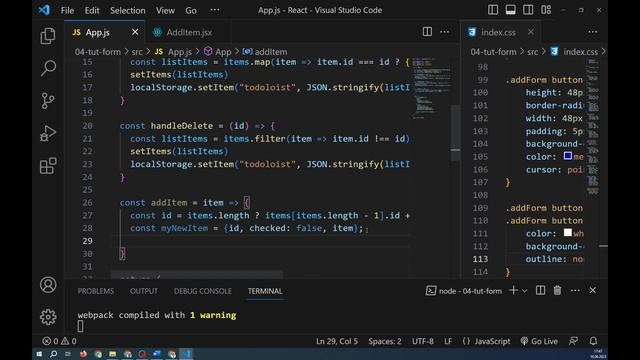640x360 pixels.
Task: Click the App.js vertical scrollbar thumb
Action: pos(456,133)
